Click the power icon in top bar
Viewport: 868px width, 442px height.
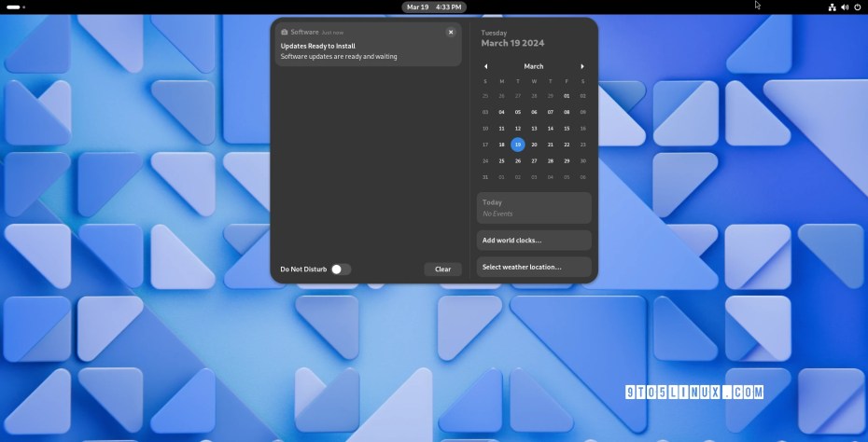click(x=858, y=7)
